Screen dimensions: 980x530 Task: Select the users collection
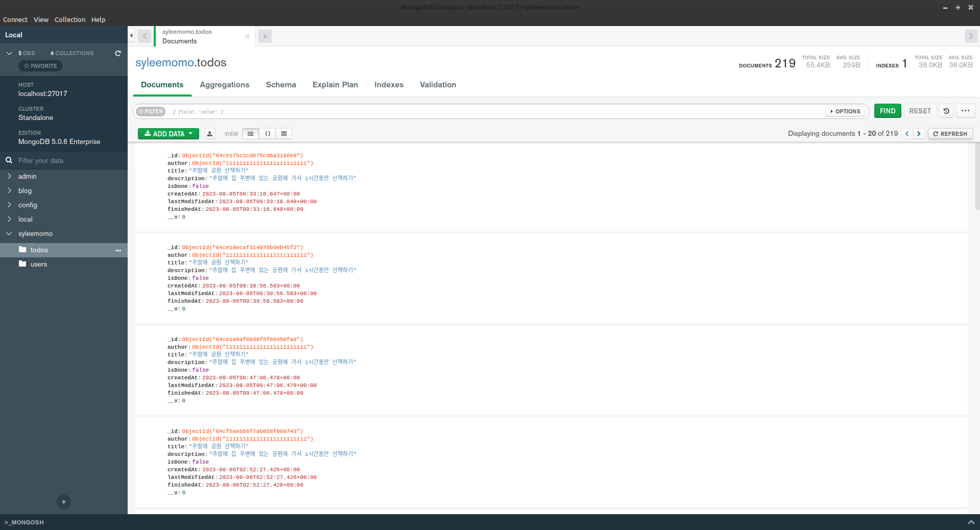pyautogui.click(x=39, y=264)
